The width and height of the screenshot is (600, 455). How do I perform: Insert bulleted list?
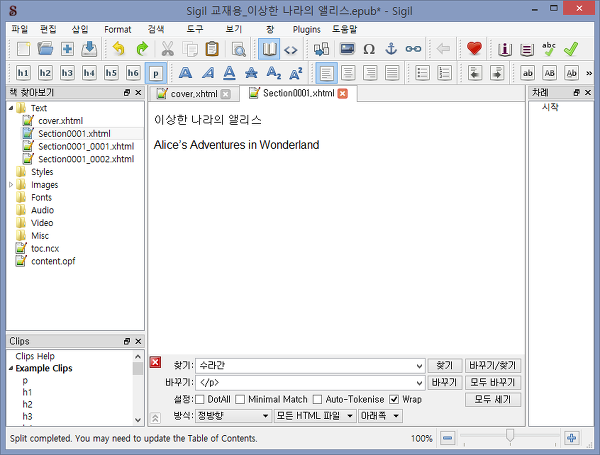422,73
